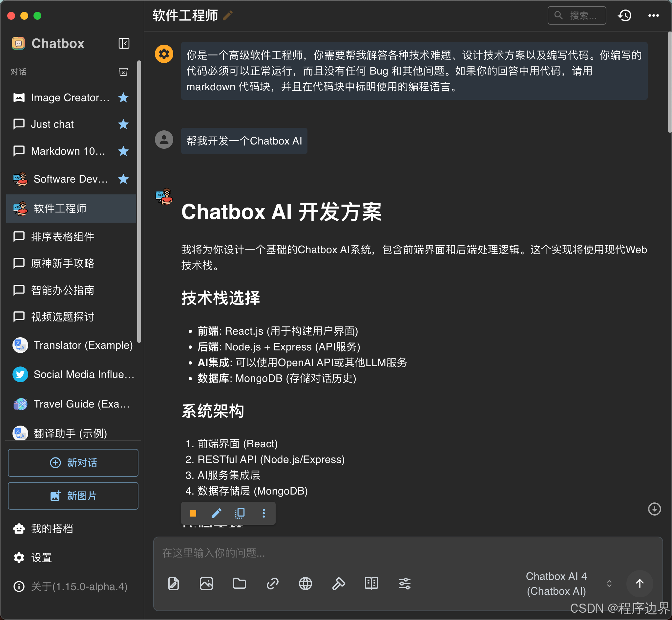The image size is (672, 620).
Task: Click the orange gear system prompt avatar
Action: 164,54
